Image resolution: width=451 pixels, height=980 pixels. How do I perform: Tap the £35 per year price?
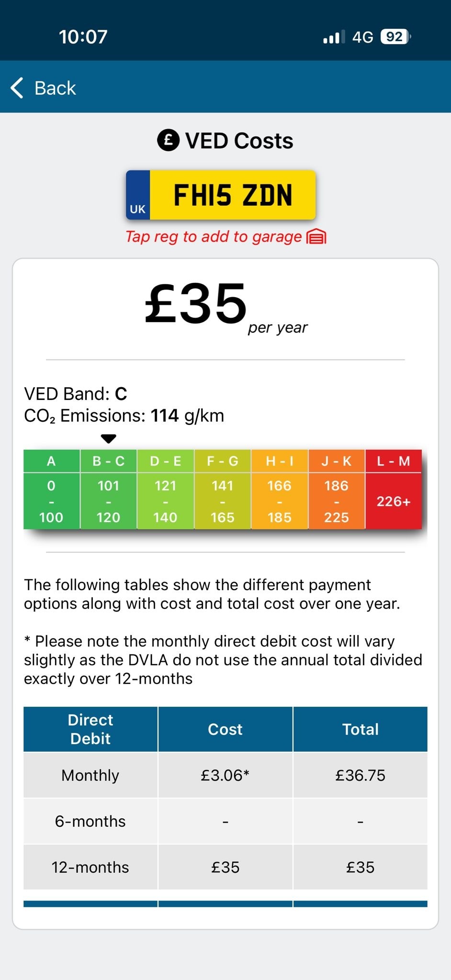[196, 304]
